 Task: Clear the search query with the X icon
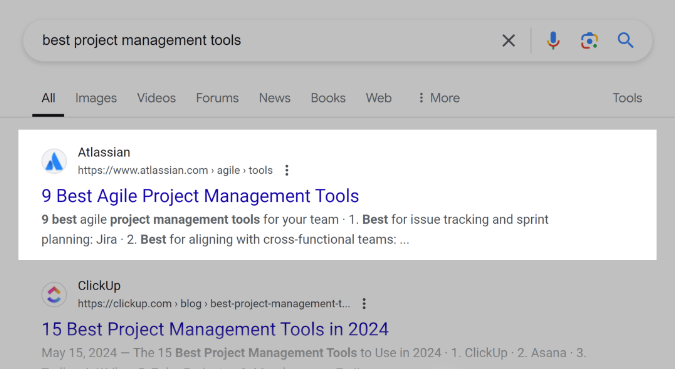(x=508, y=41)
